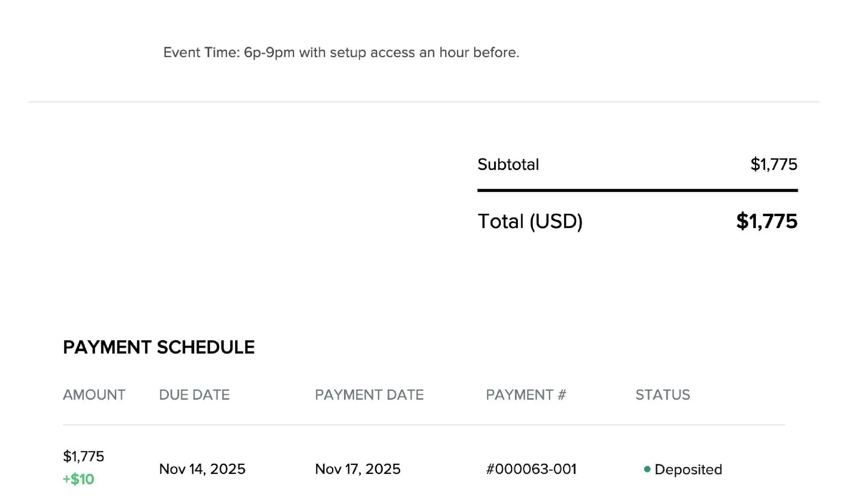848x504 pixels.
Task: Click the AMOUNT column header
Action: click(x=94, y=395)
